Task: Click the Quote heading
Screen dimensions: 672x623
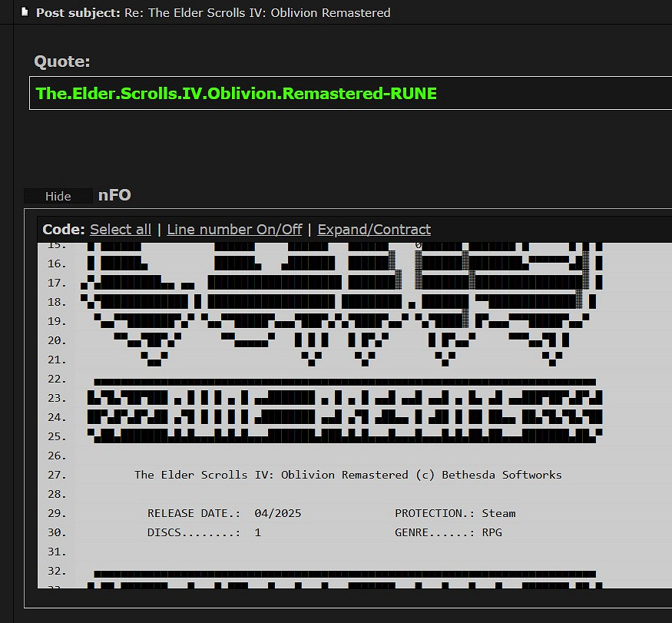Action: point(61,61)
